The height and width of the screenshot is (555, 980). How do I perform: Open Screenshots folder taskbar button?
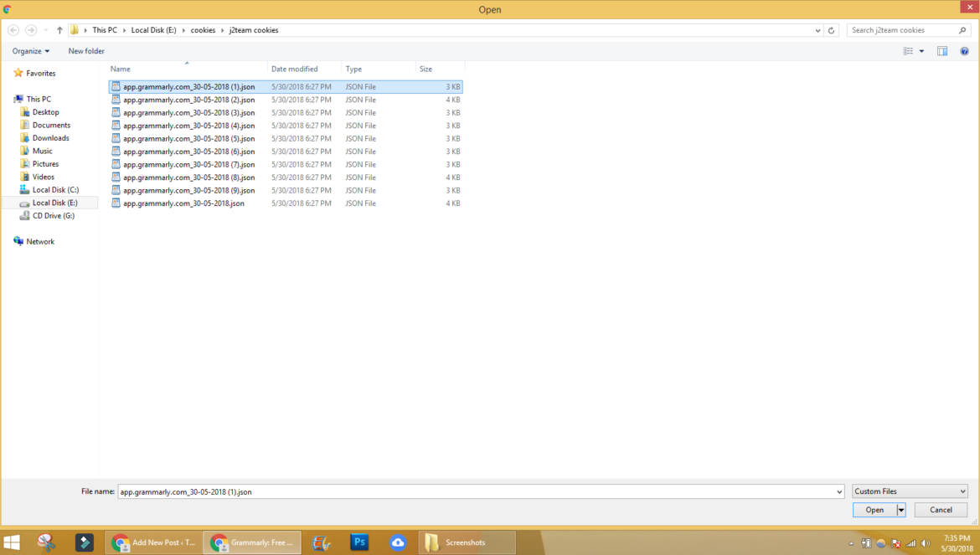click(x=467, y=542)
